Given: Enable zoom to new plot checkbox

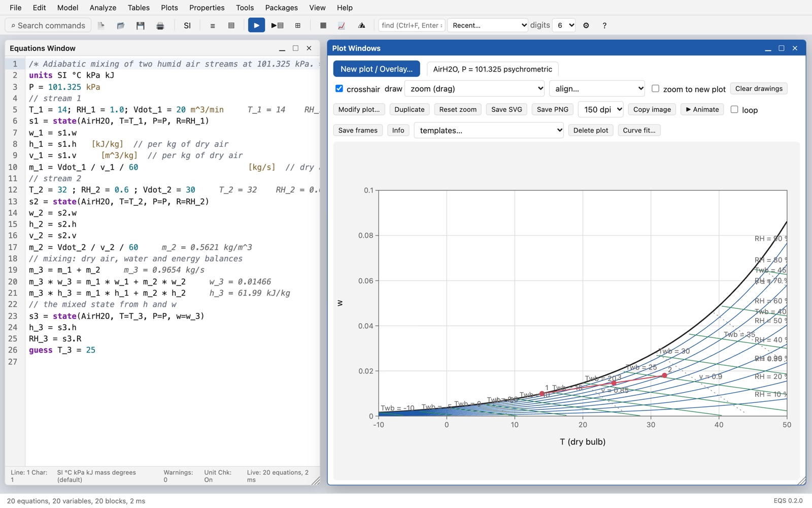Looking at the screenshot, I should click(x=655, y=88).
